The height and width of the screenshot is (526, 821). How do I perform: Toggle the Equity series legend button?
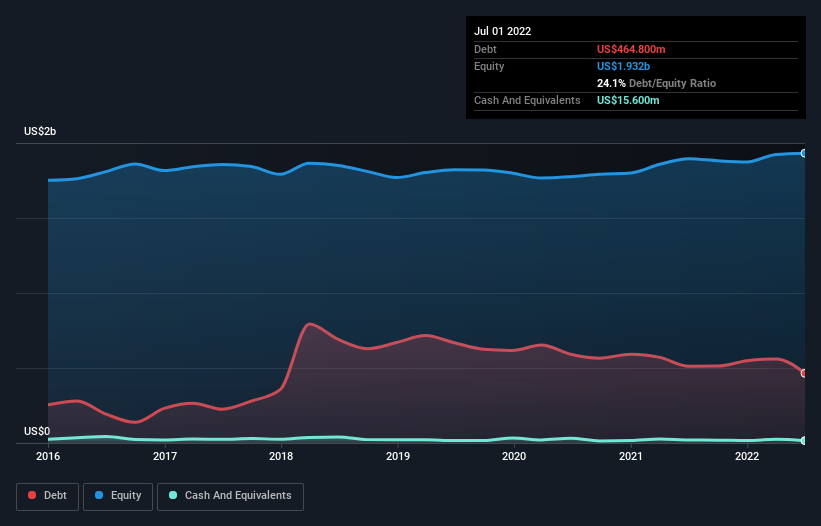click(x=118, y=496)
